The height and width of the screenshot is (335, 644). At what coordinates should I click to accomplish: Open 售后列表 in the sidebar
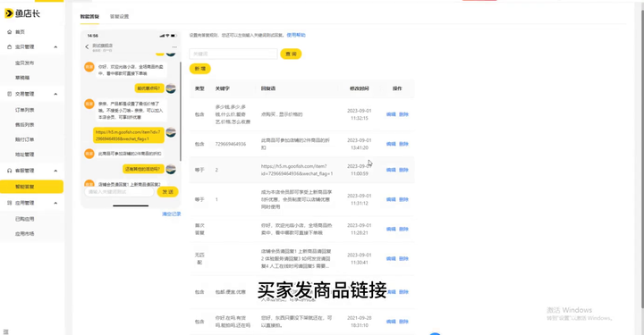[x=25, y=125]
